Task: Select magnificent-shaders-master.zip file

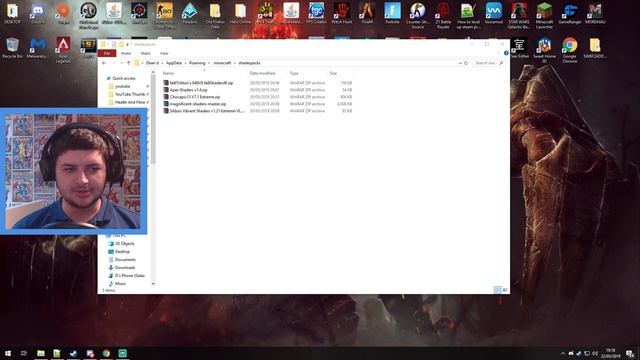Action: 198,104
